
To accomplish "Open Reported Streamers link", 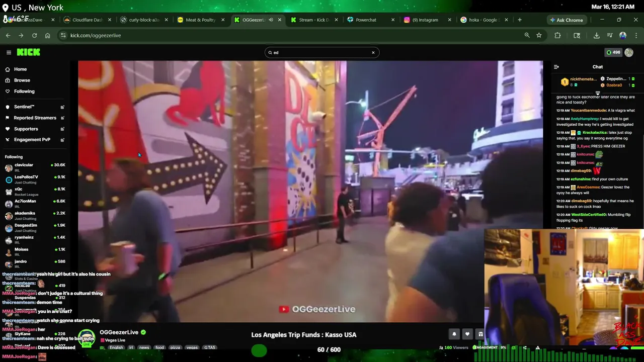I will tap(35, 118).
